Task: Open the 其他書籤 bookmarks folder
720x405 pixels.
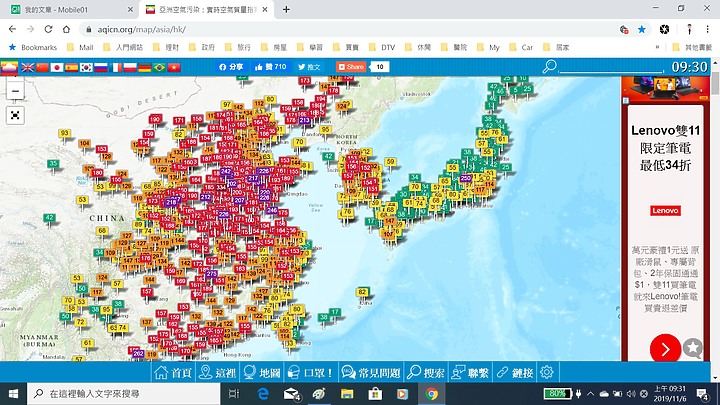Action: [x=692, y=47]
